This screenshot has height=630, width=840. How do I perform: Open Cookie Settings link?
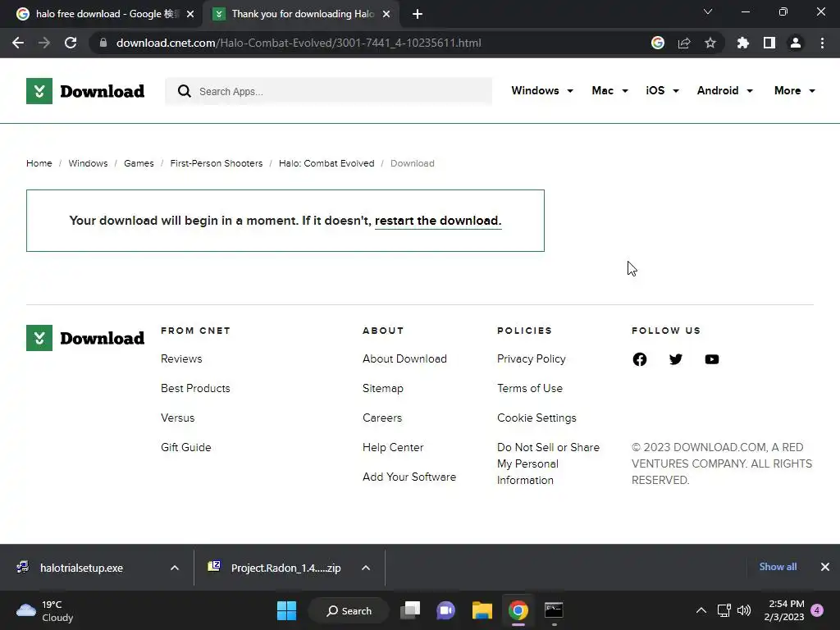[536, 418]
